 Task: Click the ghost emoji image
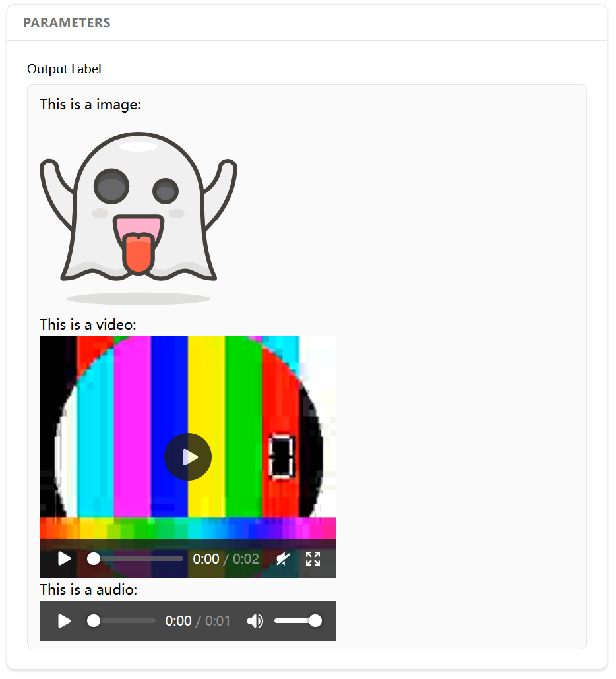[139, 211]
